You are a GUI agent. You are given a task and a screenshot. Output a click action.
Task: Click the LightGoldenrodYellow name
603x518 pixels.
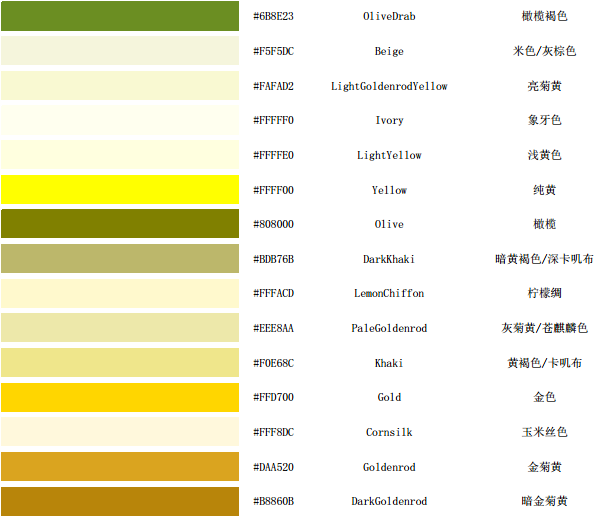389,86
